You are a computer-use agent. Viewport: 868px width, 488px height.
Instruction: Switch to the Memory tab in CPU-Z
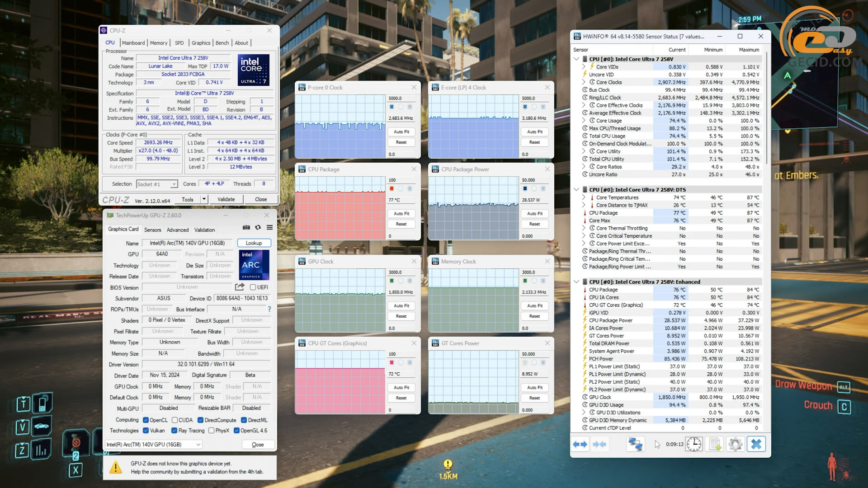(159, 43)
